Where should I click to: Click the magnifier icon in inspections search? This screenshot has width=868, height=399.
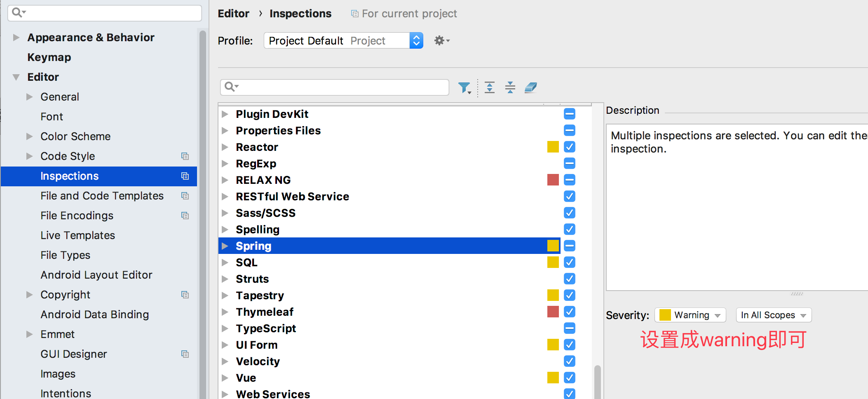pyautogui.click(x=232, y=87)
